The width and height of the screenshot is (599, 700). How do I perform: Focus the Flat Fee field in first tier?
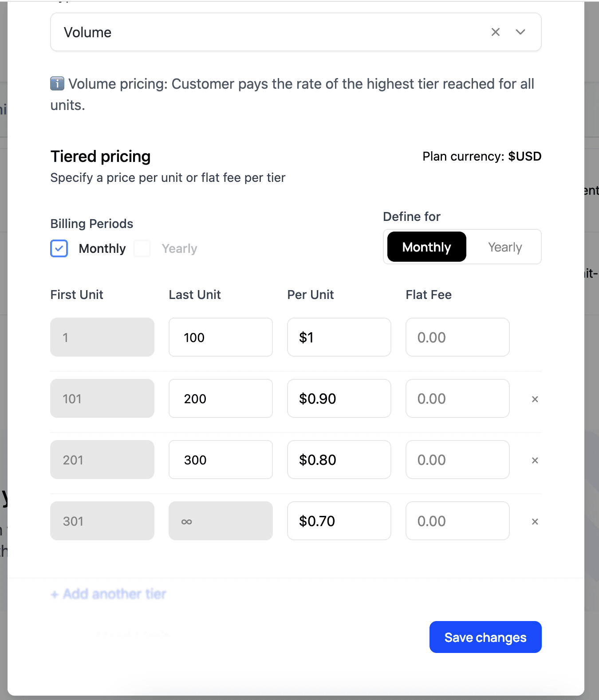click(x=457, y=337)
